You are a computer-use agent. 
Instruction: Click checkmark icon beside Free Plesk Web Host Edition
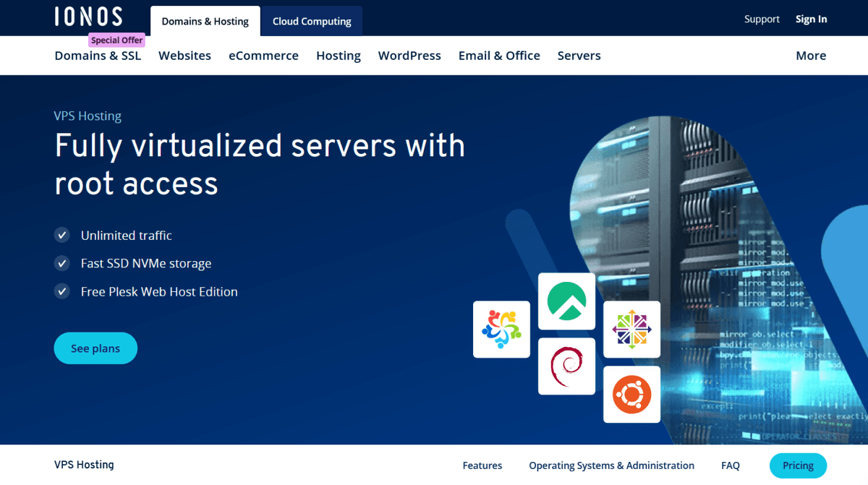point(62,291)
